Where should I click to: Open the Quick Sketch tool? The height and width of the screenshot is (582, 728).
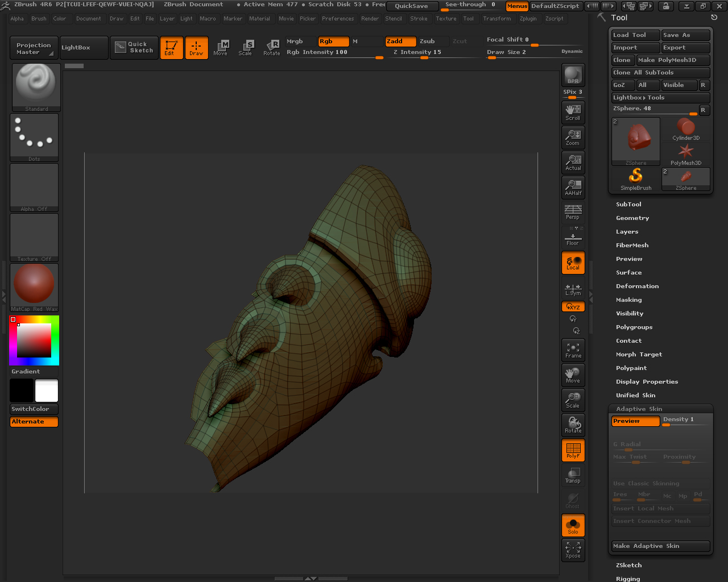pos(134,48)
